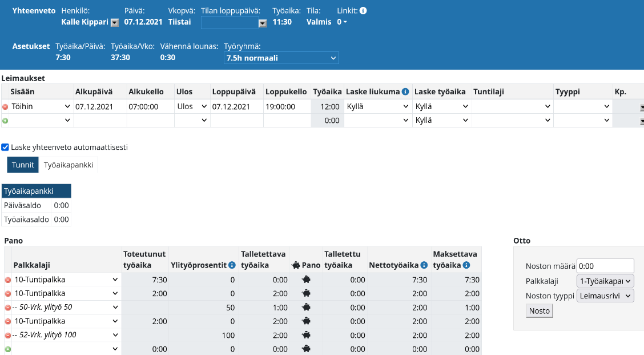The width and height of the screenshot is (644, 355).
Task: Select the Tunnit tab
Action: click(x=23, y=165)
